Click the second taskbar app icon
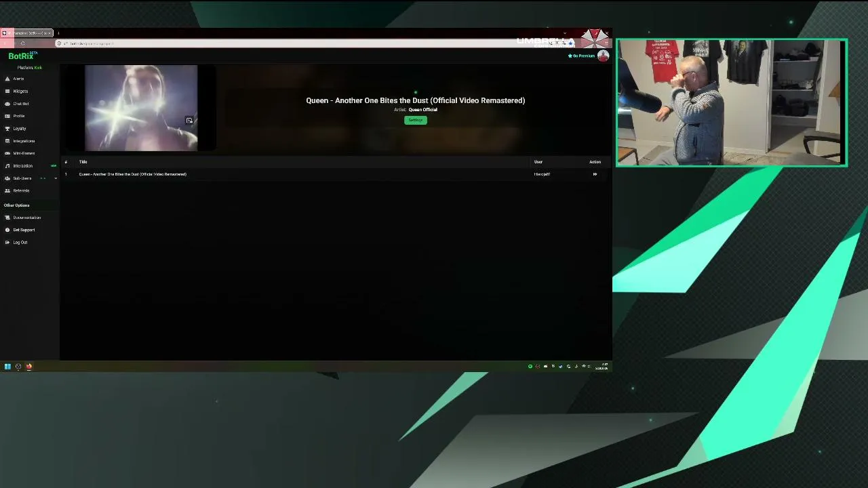This screenshot has width=868, height=488. (18, 367)
